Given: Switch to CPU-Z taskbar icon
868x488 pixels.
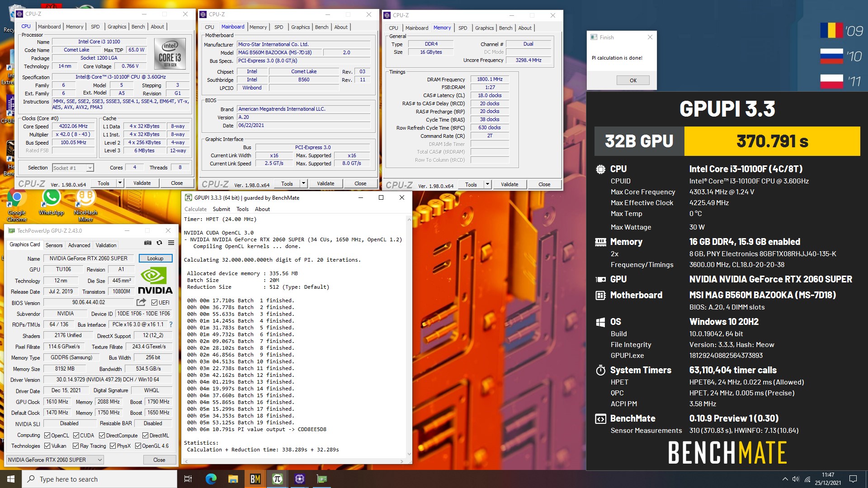Looking at the screenshot, I should click(x=299, y=479).
